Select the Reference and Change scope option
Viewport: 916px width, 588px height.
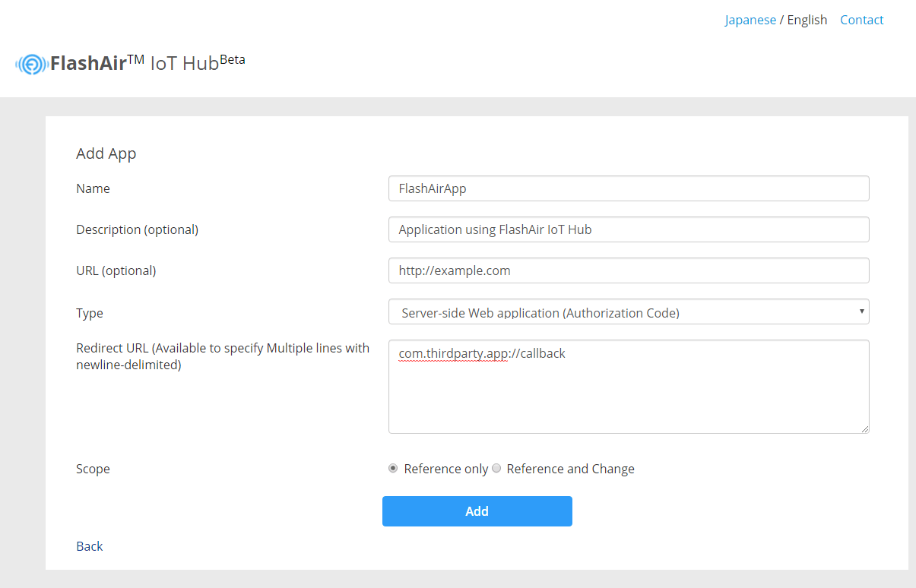tap(496, 468)
